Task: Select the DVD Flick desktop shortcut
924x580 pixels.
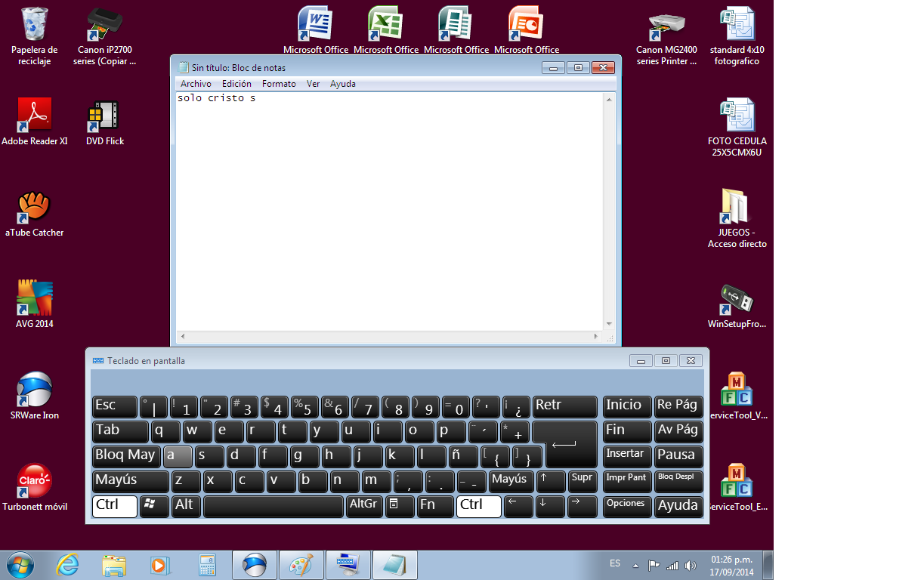Action: 104,116
